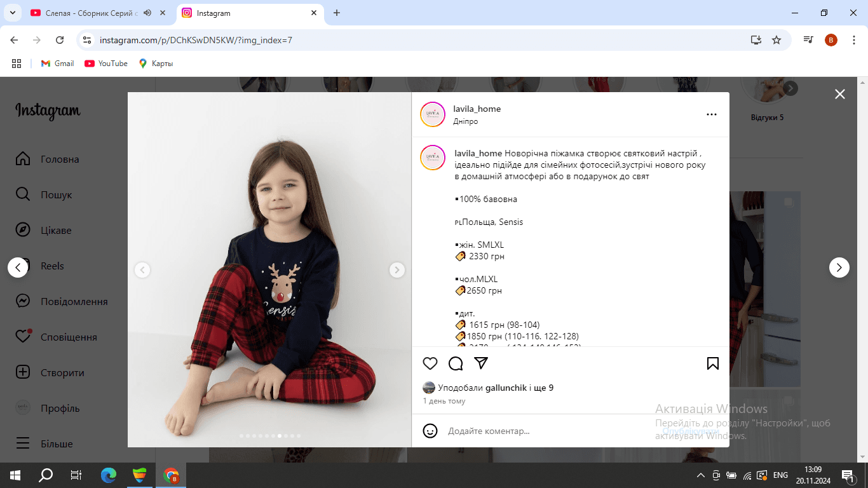This screenshot has height=488, width=868.
Task: Show hidden tray icons chevron
Action: 701,475
